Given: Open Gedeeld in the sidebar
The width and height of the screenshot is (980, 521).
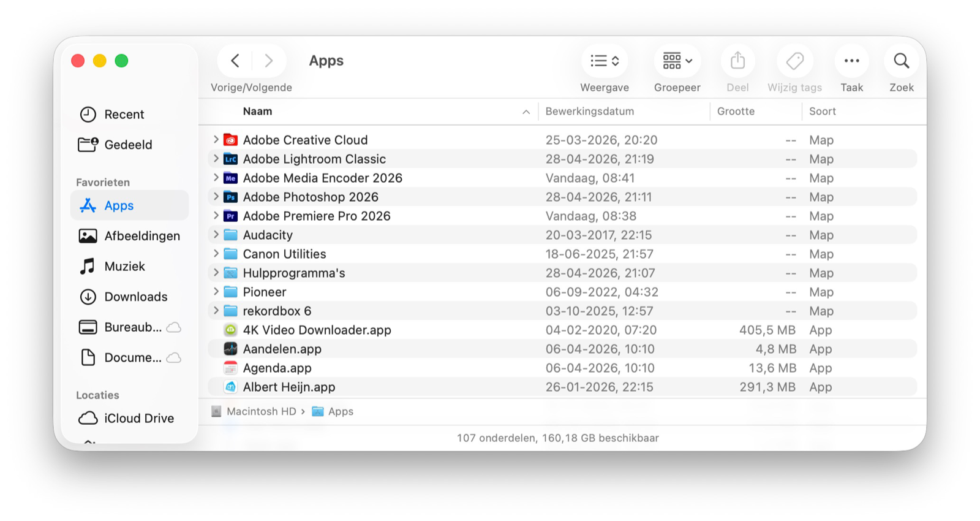Looking at the screenshot, I should (x=130, y=145).
